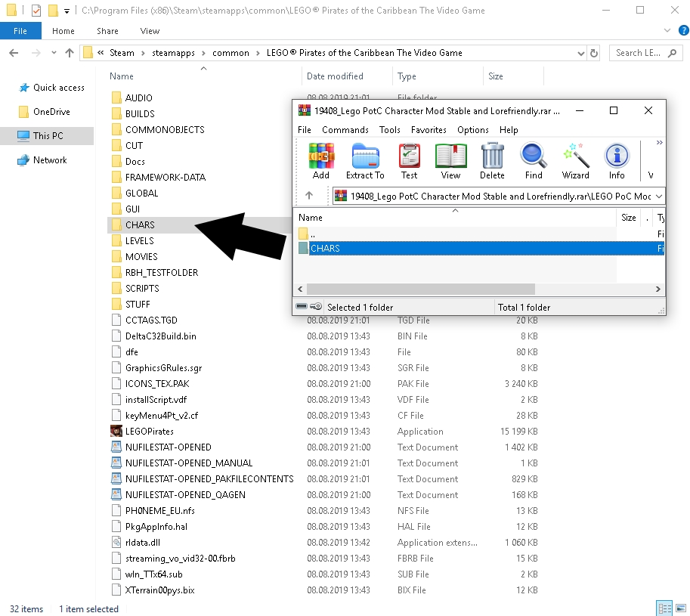Click the Test archive icon in WinRAR
The image size is (690, 616).
pyautogui.click(x=410, y=161)
